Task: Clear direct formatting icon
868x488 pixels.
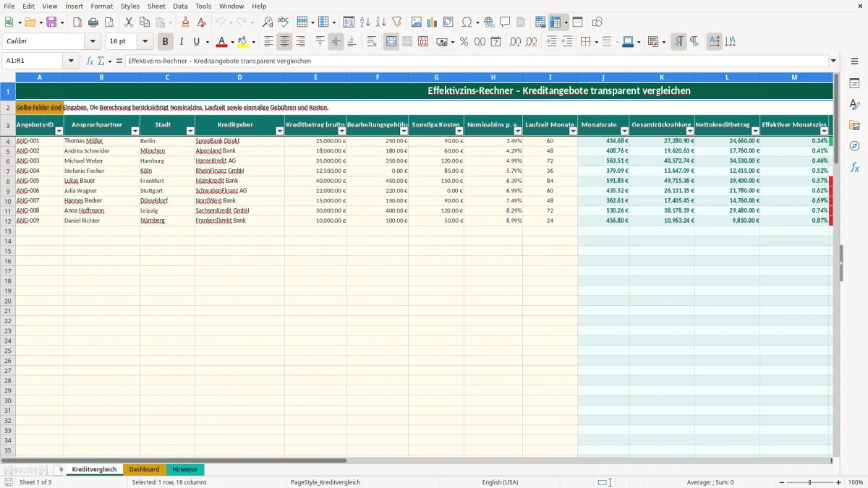Action: tap(201, 22)
